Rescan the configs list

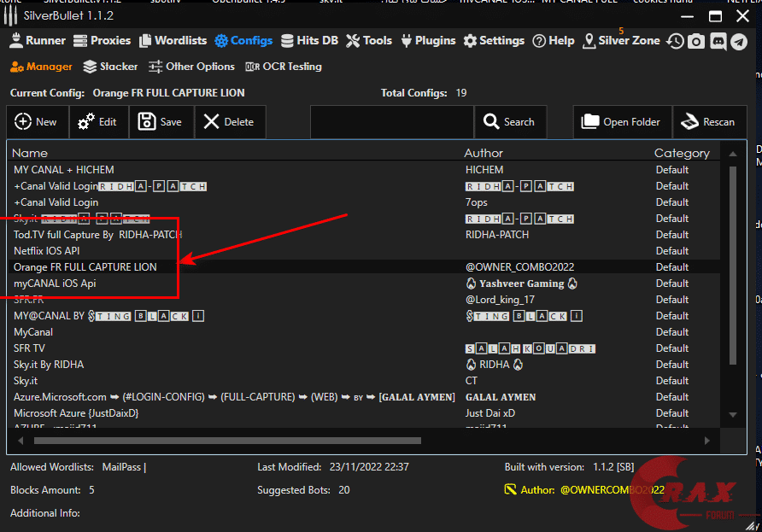pyautogui.click(x=708, y=122)
